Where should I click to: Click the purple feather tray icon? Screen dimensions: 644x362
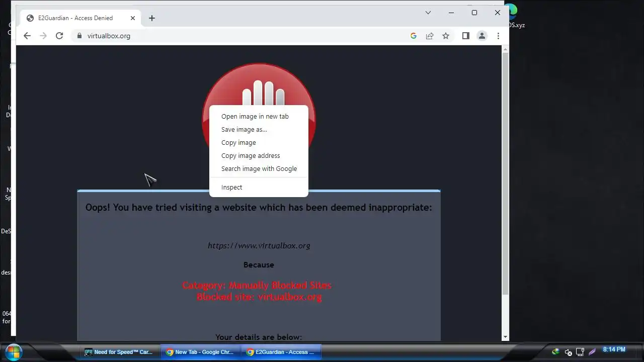tap(592, 352)
